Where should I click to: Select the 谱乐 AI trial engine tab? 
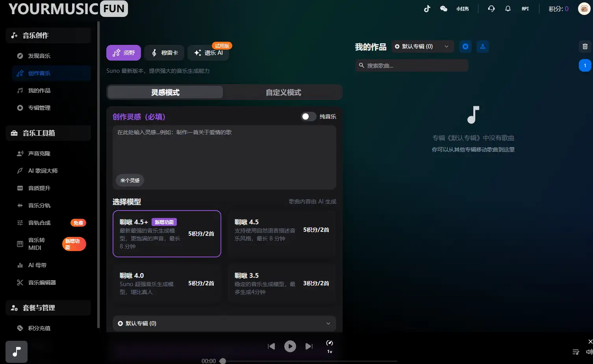point(208,53)
